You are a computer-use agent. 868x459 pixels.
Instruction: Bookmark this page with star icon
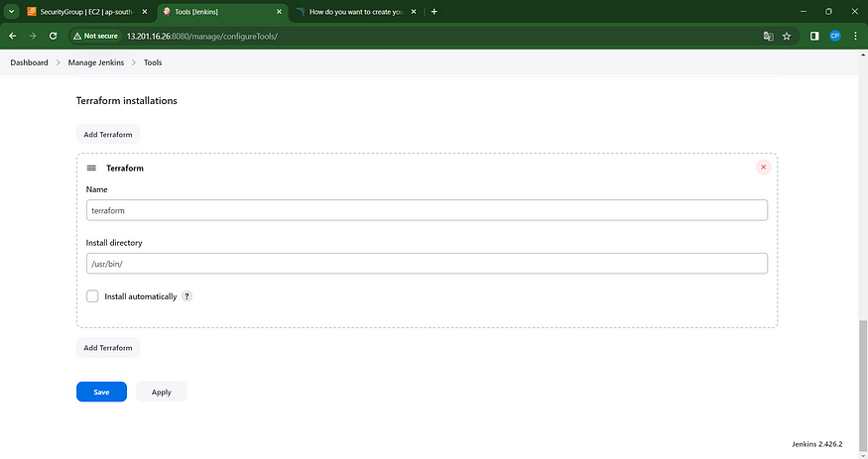787,36
